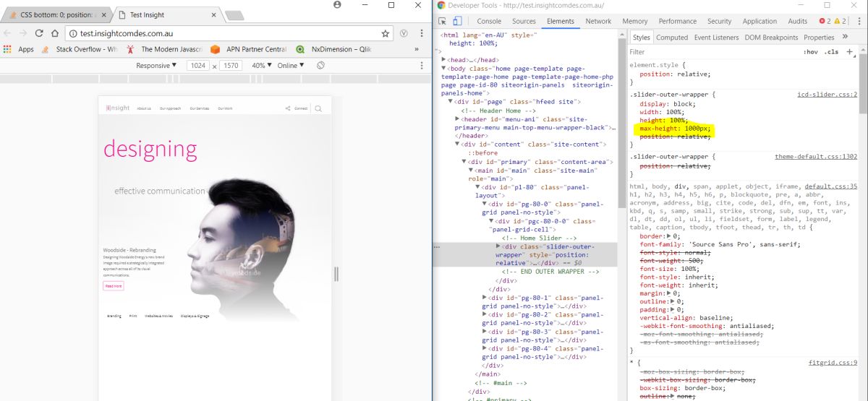Open the Online network throttling dropdown

pos(291,66)
